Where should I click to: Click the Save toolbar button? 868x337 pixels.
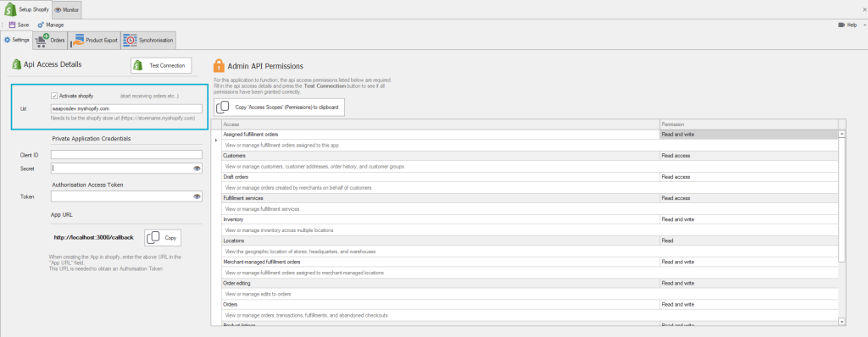click(x=19, y=25)
